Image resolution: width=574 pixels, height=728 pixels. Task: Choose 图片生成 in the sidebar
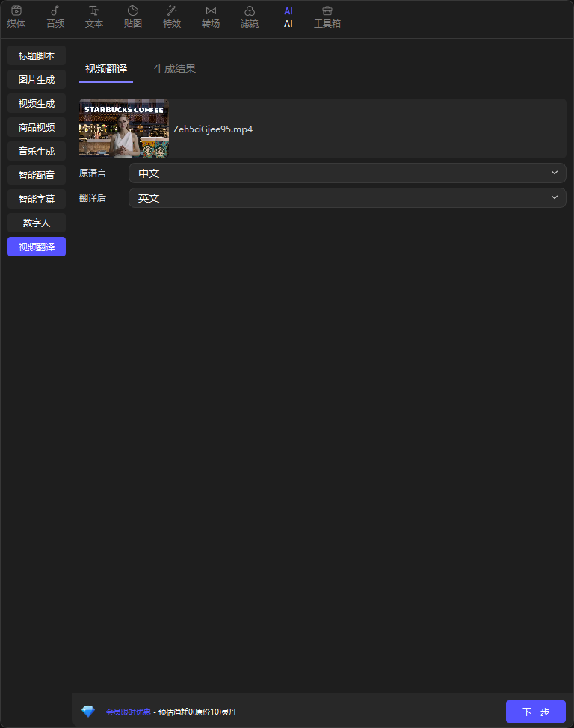tap(37, 79)
